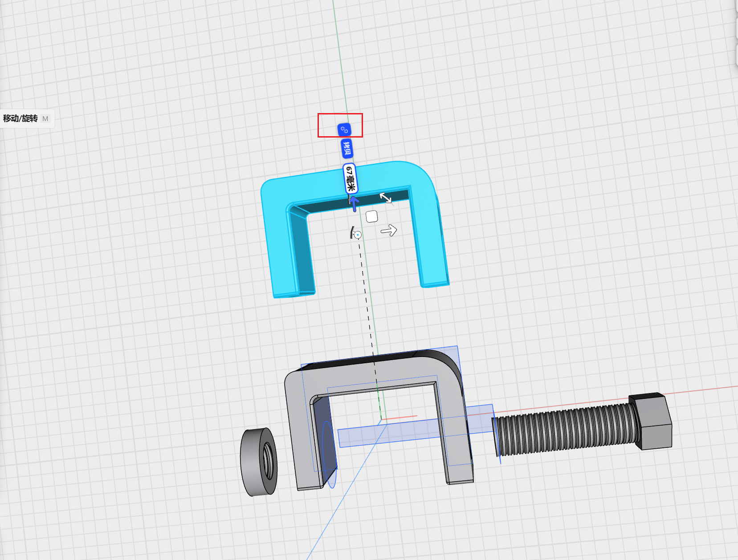This screenshot has height=560, width=738.
Task: Click the white right-pointing arrow handle
Action: (389, 230)
